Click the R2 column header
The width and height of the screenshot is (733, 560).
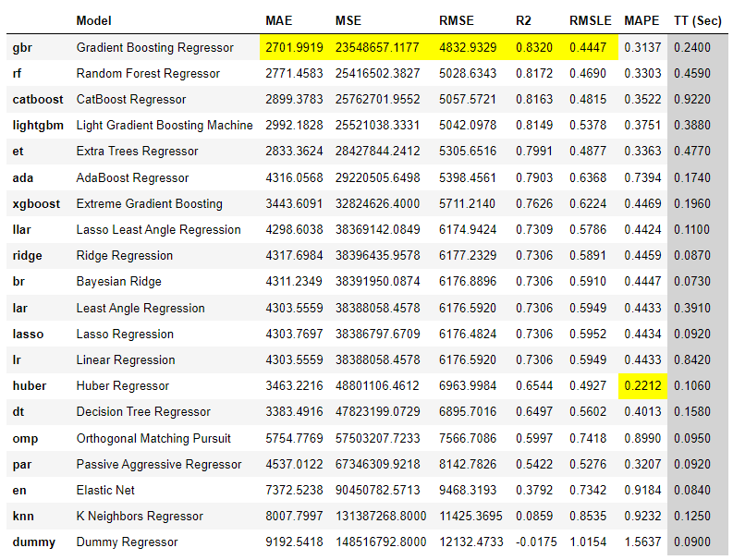click(x=523, y=20)
